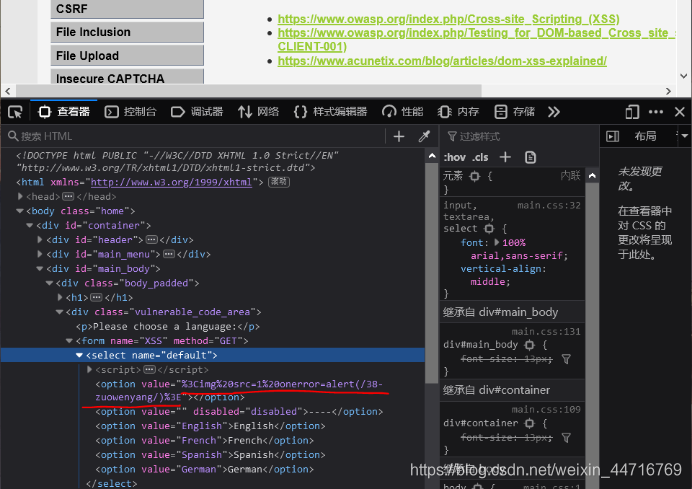Open the OWASP Cross-site Scripting (XSS) link

[x=448, y=19]
